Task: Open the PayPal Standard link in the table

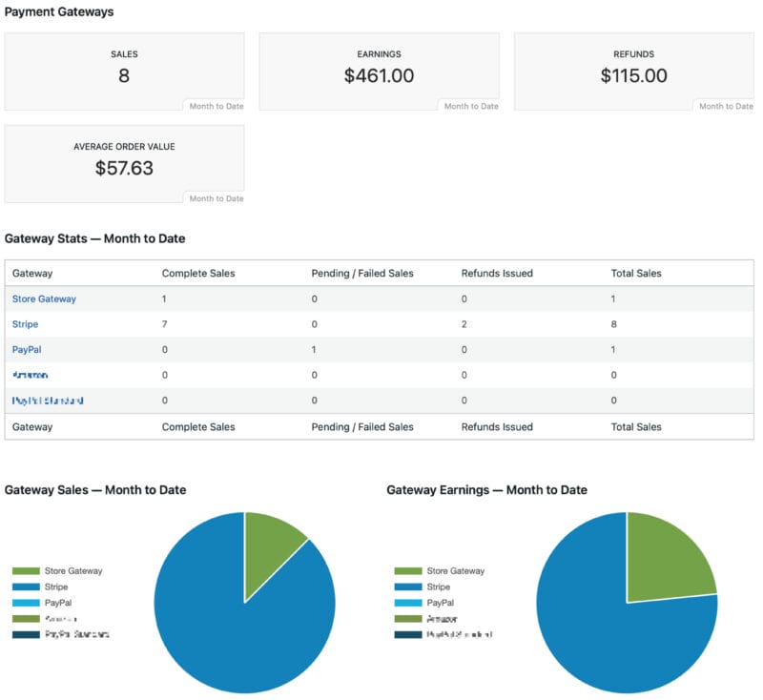Action: 48,401
